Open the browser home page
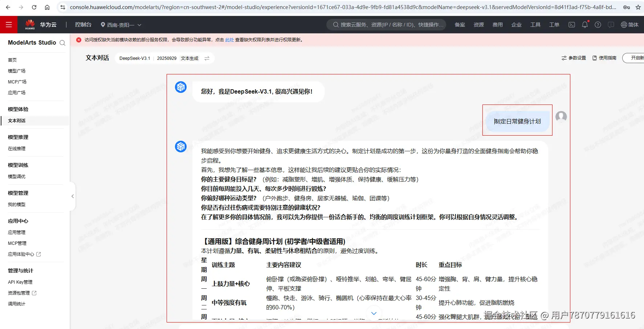644x329 pixels. click(x=47, y=7)
